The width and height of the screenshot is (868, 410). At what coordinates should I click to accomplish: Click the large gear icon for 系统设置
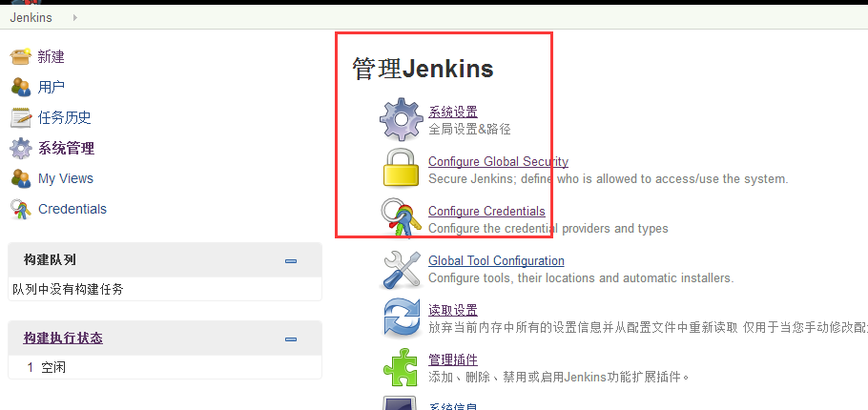[x=402, y=119]
